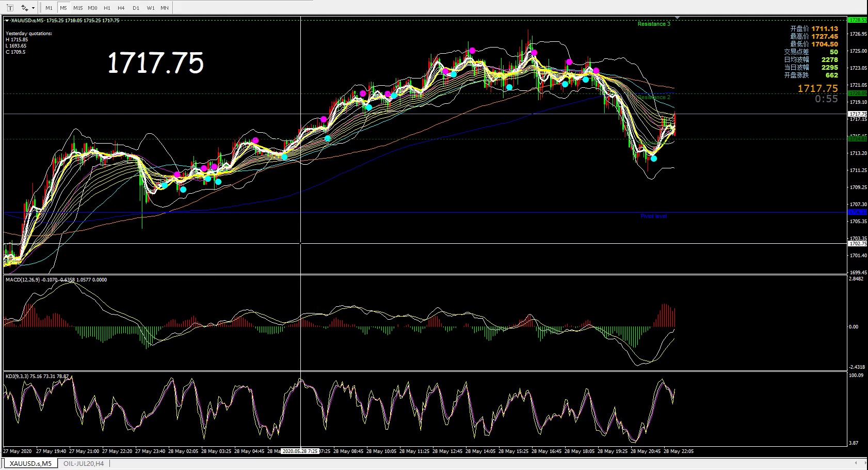Click the 28 May 02:05 time label
Screen dimensions: 868x470
(x=183, y=451)
